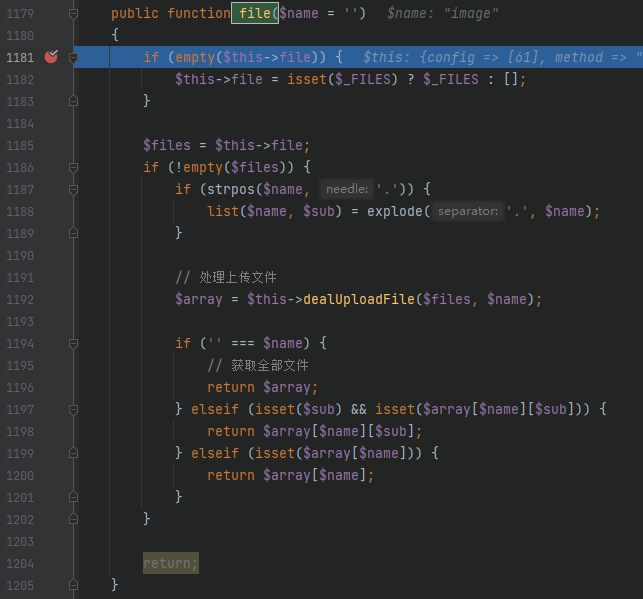This screenshot has height=599, width=643.
Task: Collapse the if block fold at line 1181
Action: pos(73,57)
